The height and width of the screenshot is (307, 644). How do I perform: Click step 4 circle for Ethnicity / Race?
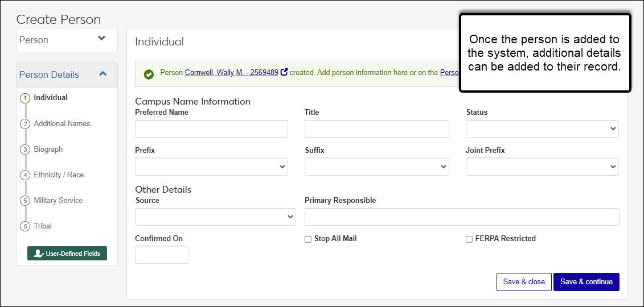click(x=25, y=175)
